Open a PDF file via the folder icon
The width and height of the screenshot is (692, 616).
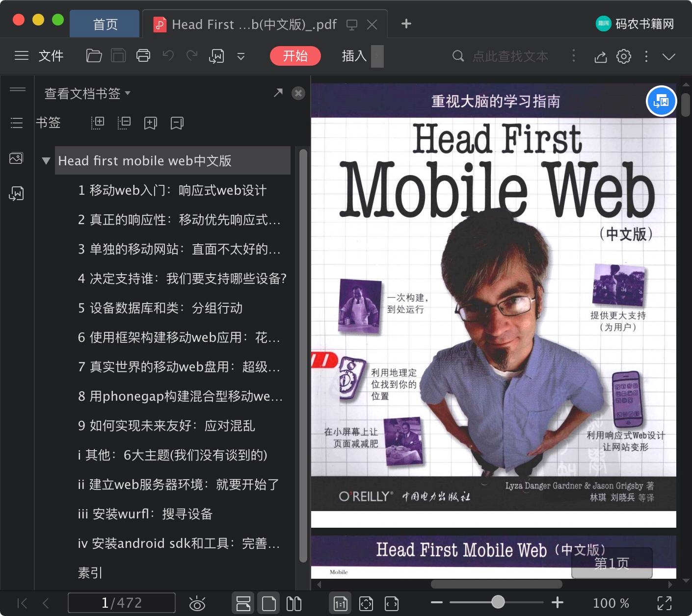tap(94, 55)
